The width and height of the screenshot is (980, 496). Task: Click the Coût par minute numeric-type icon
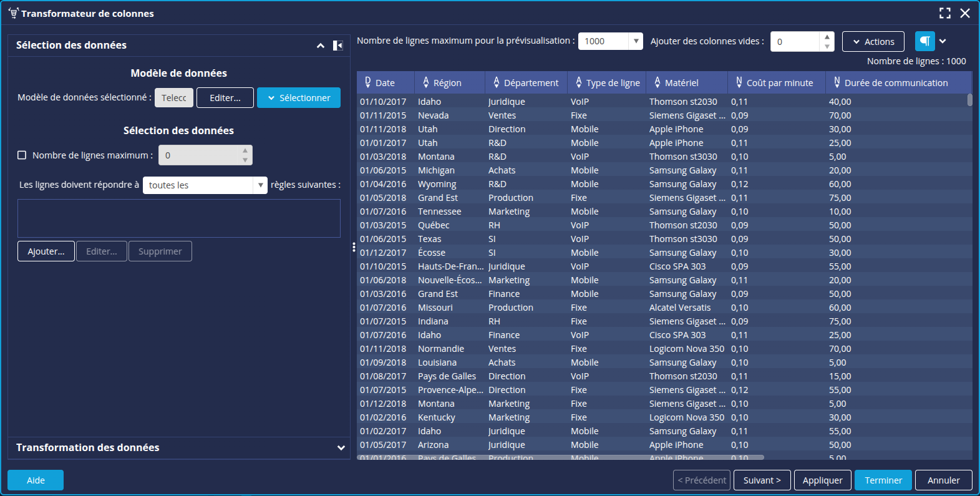[739, 82]
